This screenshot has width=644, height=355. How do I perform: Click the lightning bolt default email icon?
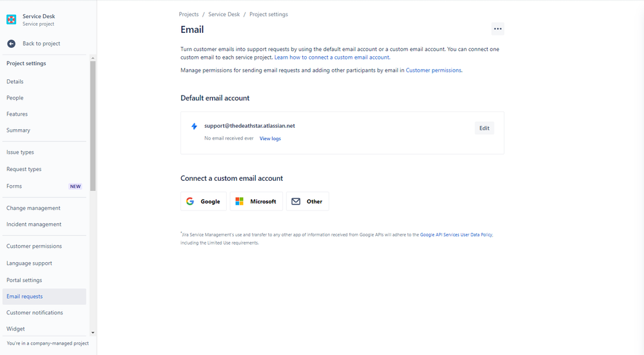pyautogui.click(x=194, y=127)
